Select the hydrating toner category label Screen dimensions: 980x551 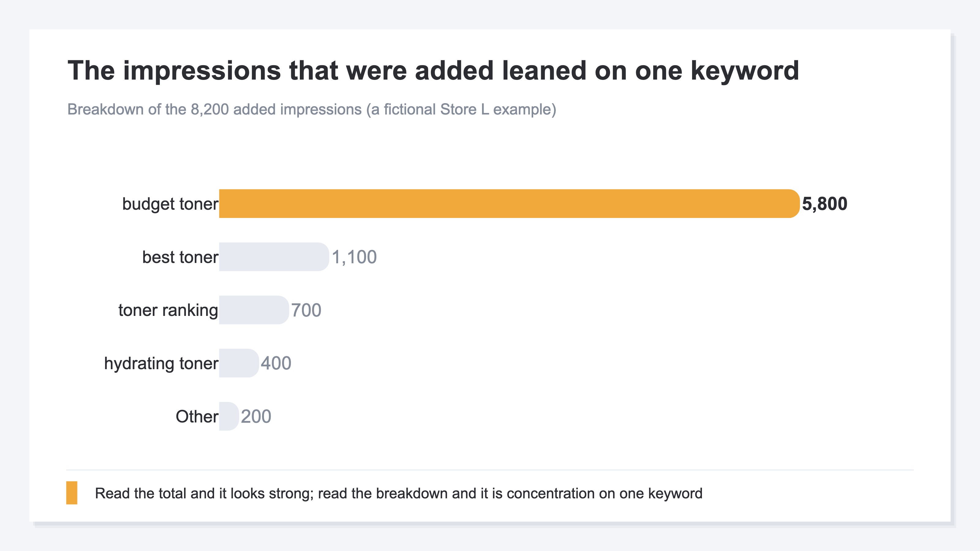[x=161, y=364]
